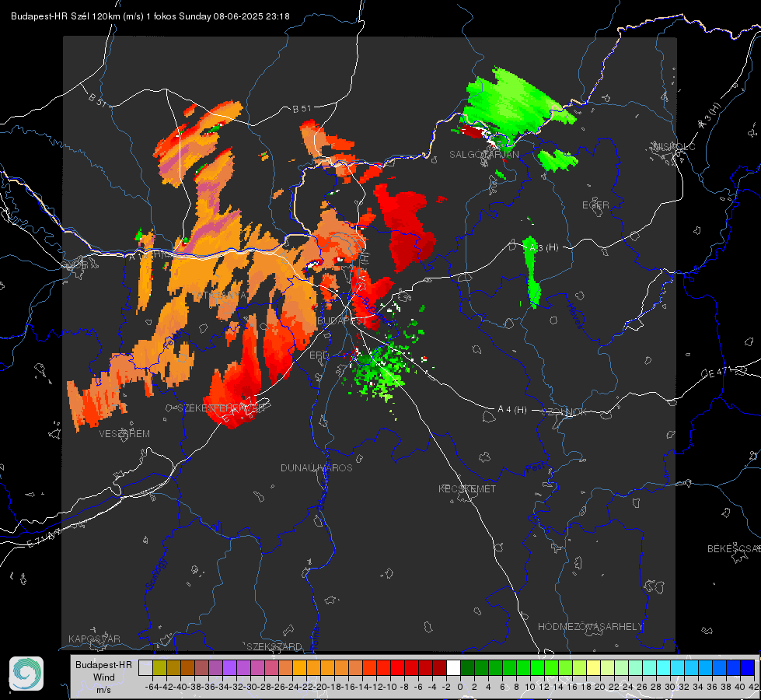Image resolution: width=761 pixels, height=700 pixels.
Task: Choose the cyan swatch between 28 and 30
Action: pyautogui.click(x=664, y=668)
